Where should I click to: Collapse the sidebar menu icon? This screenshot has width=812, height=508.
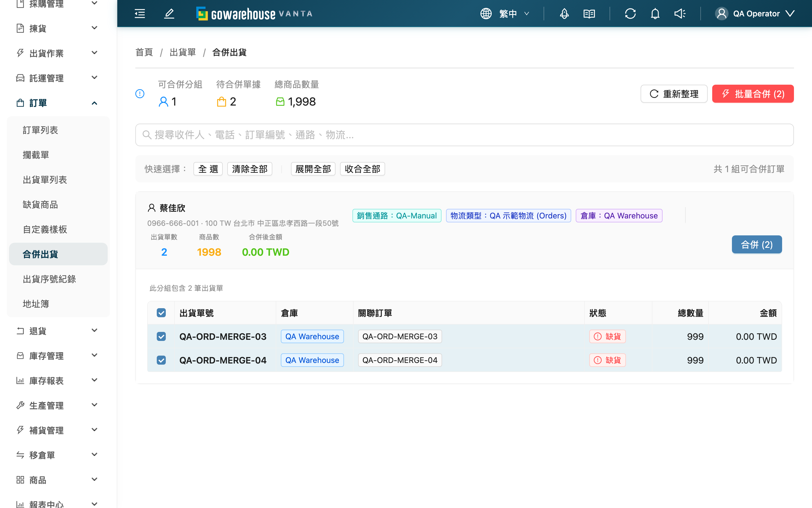tap(140, 14)
